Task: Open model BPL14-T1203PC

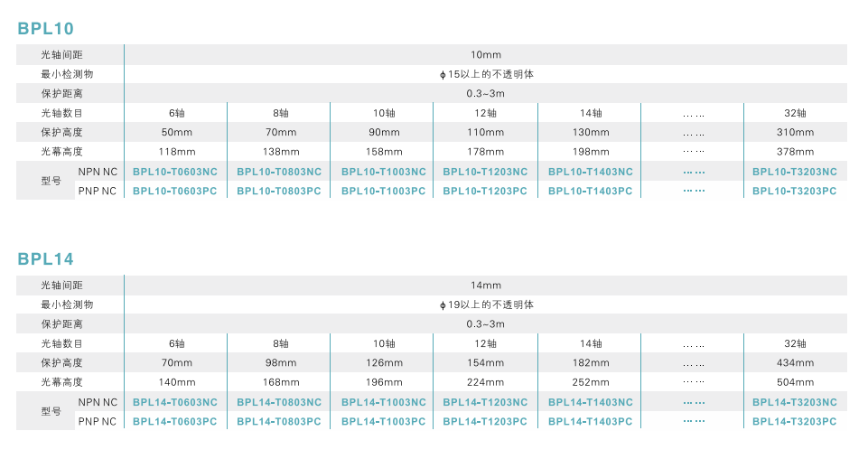Action: click(485, 421)
